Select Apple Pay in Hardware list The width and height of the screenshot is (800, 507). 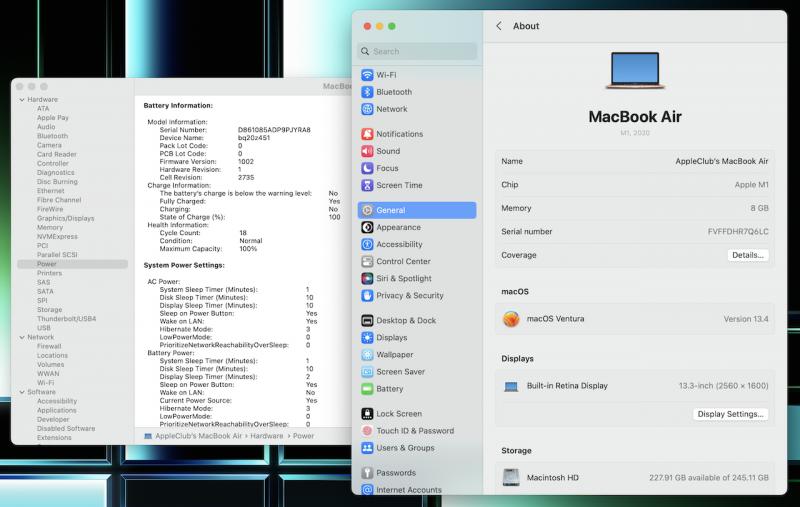click(53, 117)
